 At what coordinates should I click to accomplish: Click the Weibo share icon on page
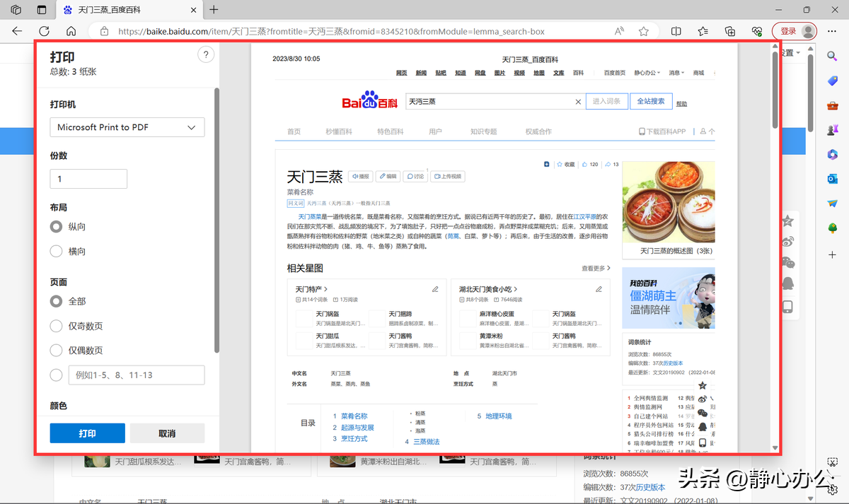coord(787,242)
